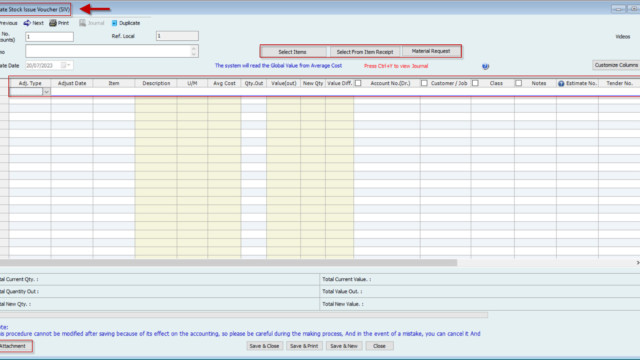
Task: Tick the checkbox before Account No.(Dr.)
Action: [x=358, y=83]
